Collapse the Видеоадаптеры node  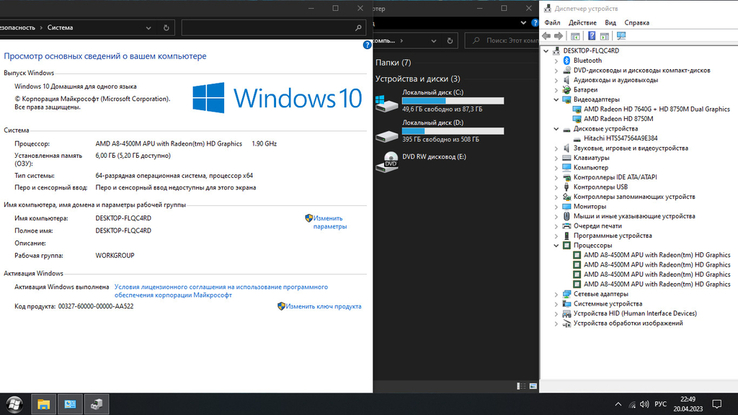point(556,99)
